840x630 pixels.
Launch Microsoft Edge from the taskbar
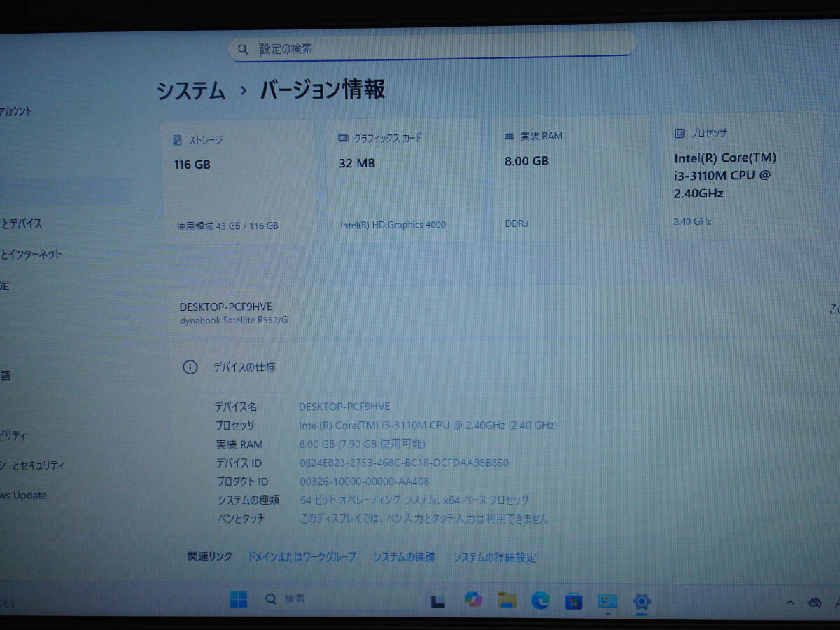(x=540, y=600)
